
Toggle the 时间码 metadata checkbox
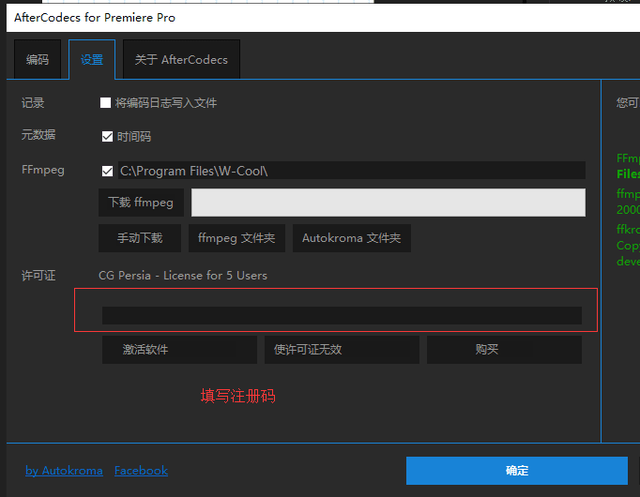tap(107, 136)
